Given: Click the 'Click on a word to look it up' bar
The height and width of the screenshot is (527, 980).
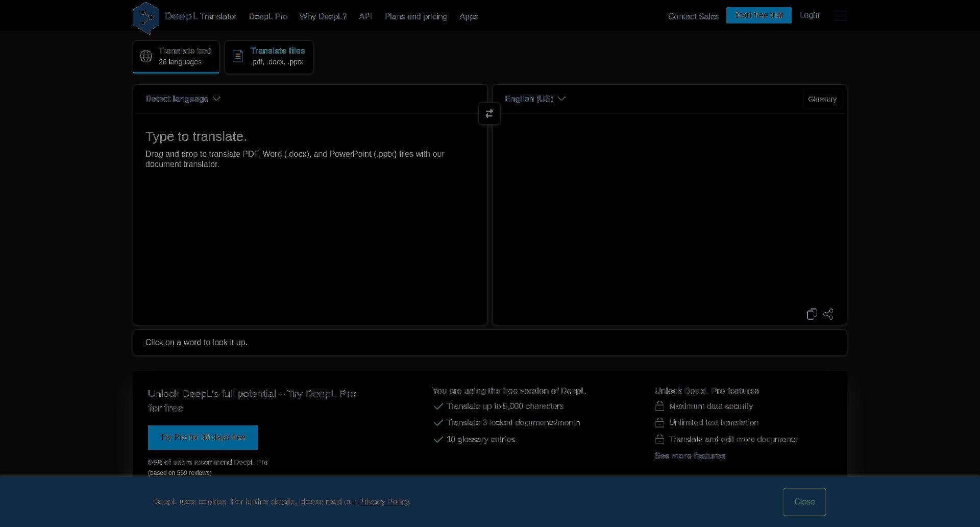Looking at the screenshot, I should coord(490,343).
